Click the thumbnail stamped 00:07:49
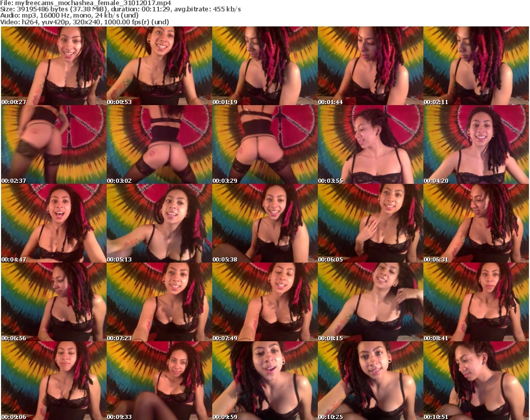This screenshot has height=420, width=530. pyautogui.click(x=264, y=302)
